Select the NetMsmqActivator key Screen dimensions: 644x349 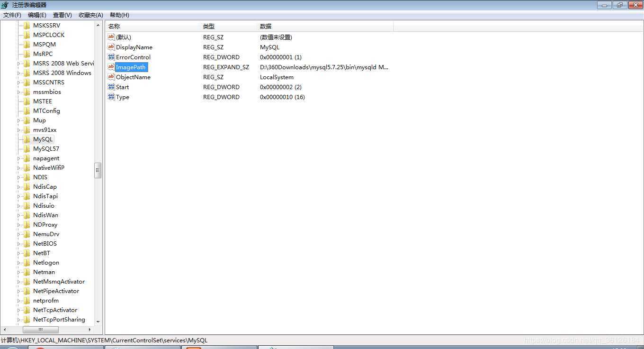tap(59, 282)
